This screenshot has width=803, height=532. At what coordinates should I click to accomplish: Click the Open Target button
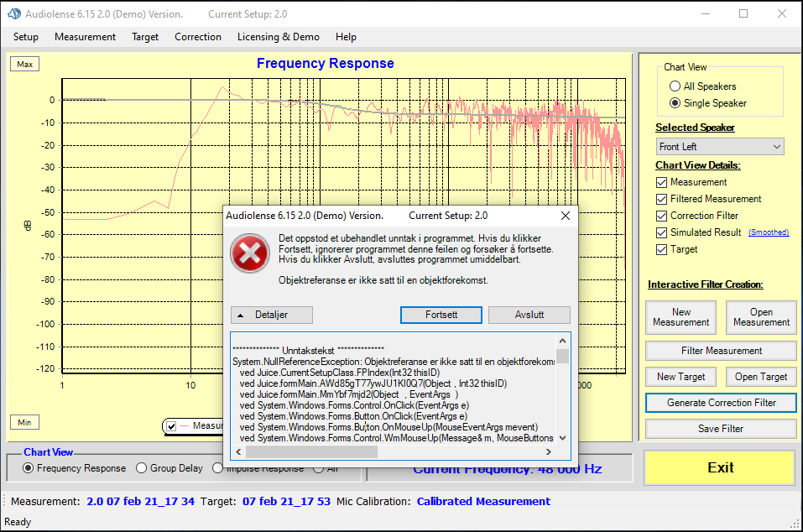point(761,377)
